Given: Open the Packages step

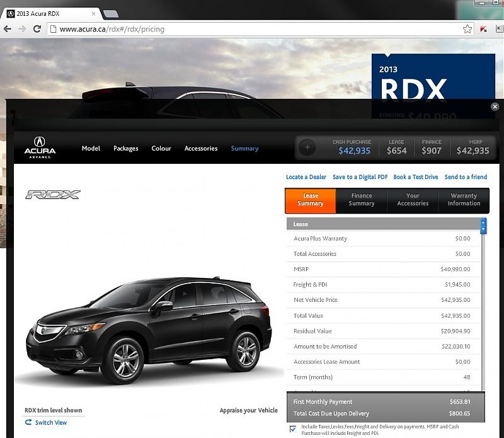Looking at the screenshot, I should pos(125,148).
